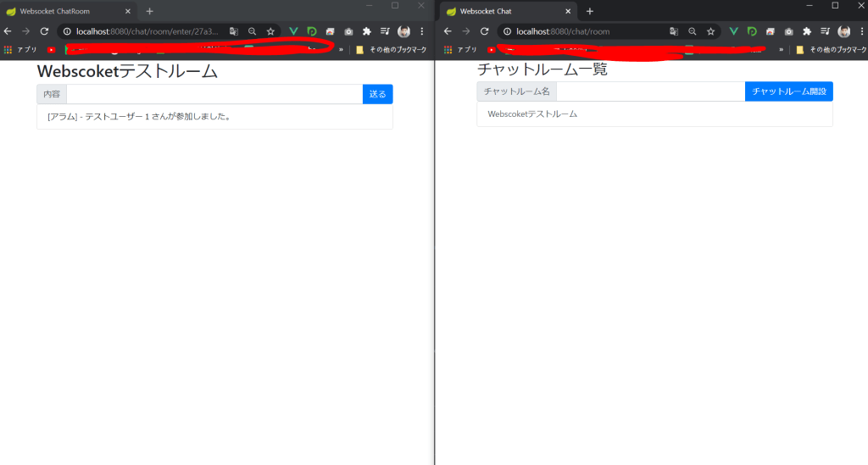Expand hidden bookmarks chevron in right window
Screen dimensions: 868x465
coord(781,50)
